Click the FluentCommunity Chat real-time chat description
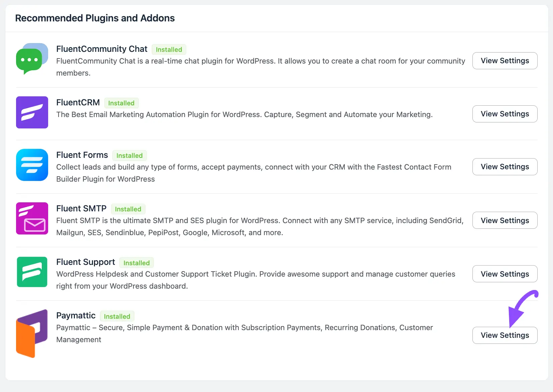Image resolution: width=553 pixels, height=392 pixels. click(261, 67)
